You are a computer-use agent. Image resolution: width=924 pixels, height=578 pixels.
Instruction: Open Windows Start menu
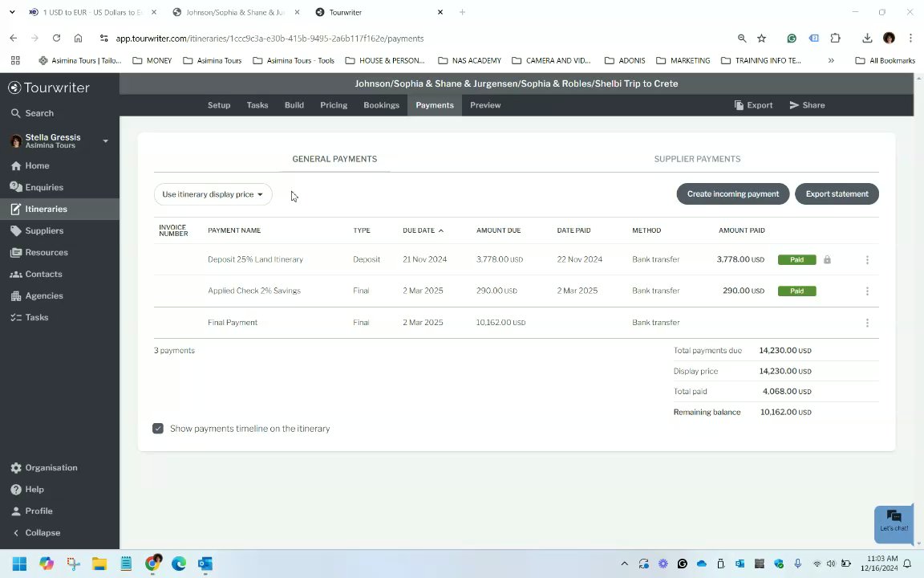point(19,564)
